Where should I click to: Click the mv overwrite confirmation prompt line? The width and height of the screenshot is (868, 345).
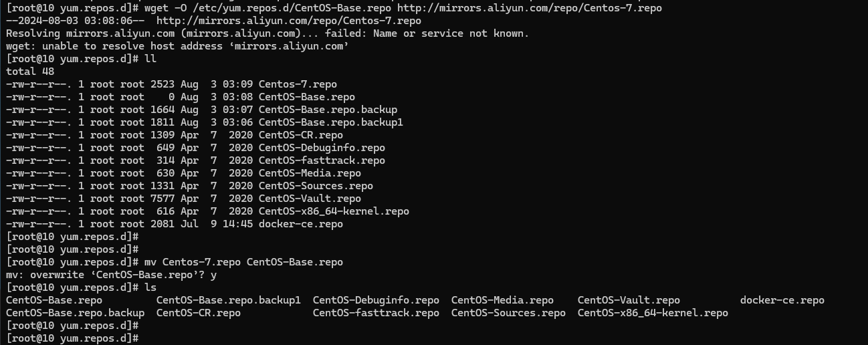click(112, 275)
